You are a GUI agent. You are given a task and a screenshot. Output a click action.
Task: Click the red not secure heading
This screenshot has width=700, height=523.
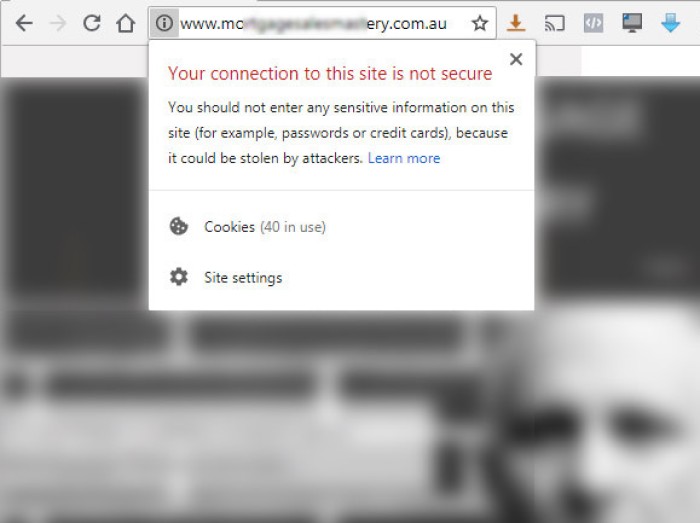pyautogui.click(x=330, y=74)
